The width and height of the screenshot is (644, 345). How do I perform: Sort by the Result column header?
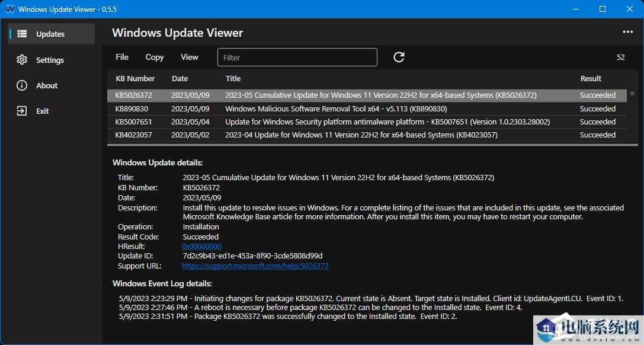[x=591, y=78]
